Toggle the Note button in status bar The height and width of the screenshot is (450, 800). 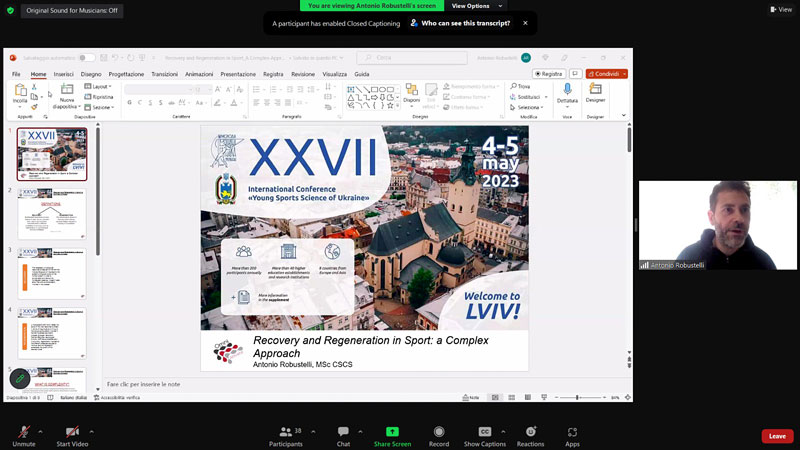tap(471, 397)
